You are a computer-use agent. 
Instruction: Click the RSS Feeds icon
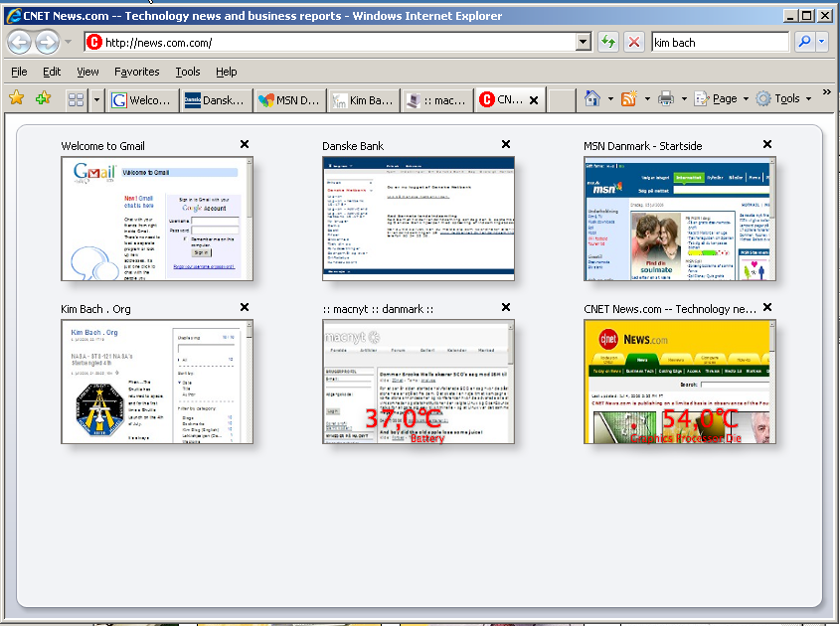629,98
